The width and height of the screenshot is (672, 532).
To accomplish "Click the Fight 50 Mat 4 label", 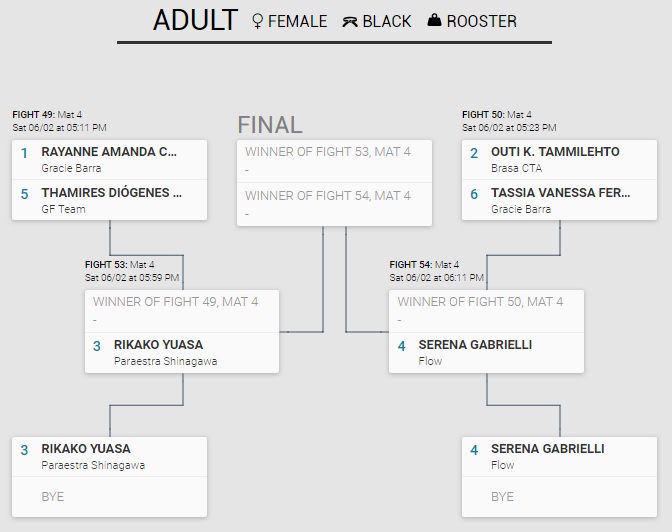I will 497,115.
